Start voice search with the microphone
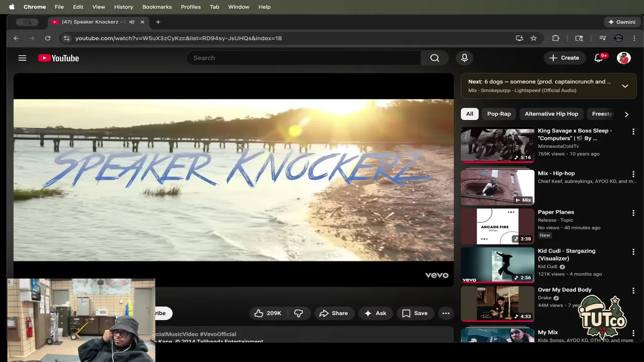This screenshot has height=362, width=644. [464, 58]
